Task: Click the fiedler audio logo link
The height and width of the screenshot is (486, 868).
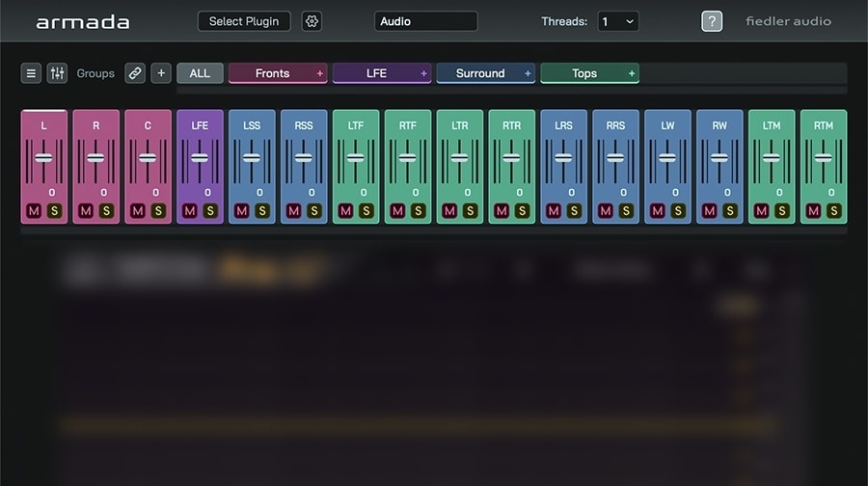Action: (x=788, y=21)
